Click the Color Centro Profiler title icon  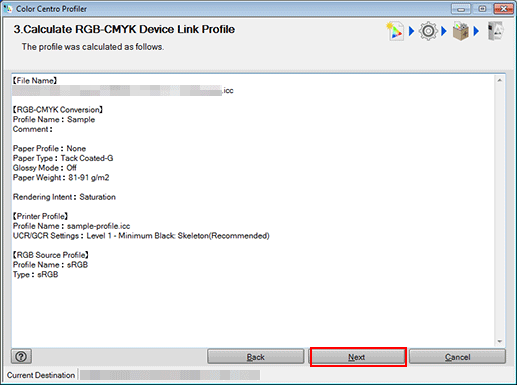tap(8, 9)
